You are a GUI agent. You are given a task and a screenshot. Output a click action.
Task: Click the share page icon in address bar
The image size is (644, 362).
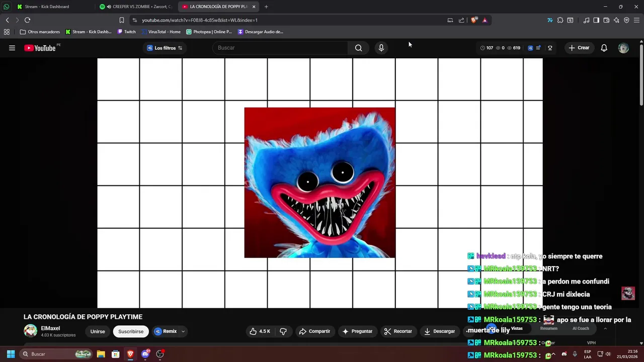tap(461, 20)
